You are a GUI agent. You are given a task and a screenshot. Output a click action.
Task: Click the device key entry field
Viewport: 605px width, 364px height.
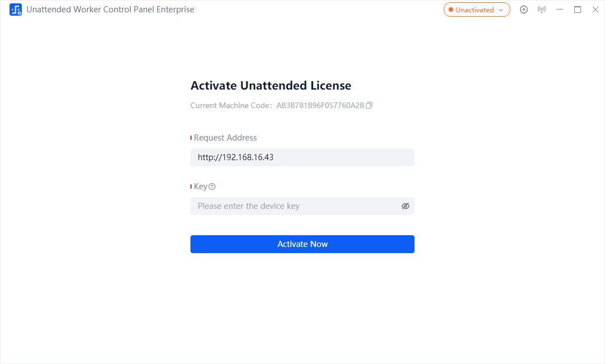pos(297,206)
